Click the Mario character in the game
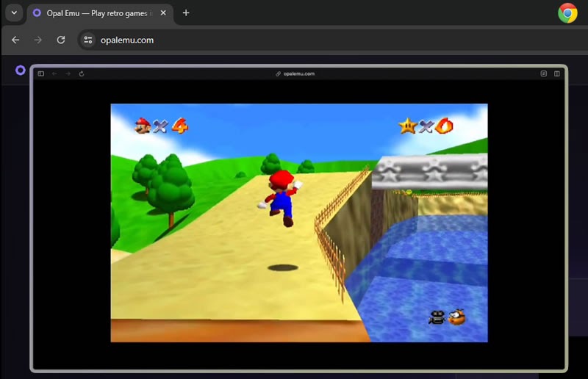Viewport: 588px width, 379px height. (x=281, y=198)
